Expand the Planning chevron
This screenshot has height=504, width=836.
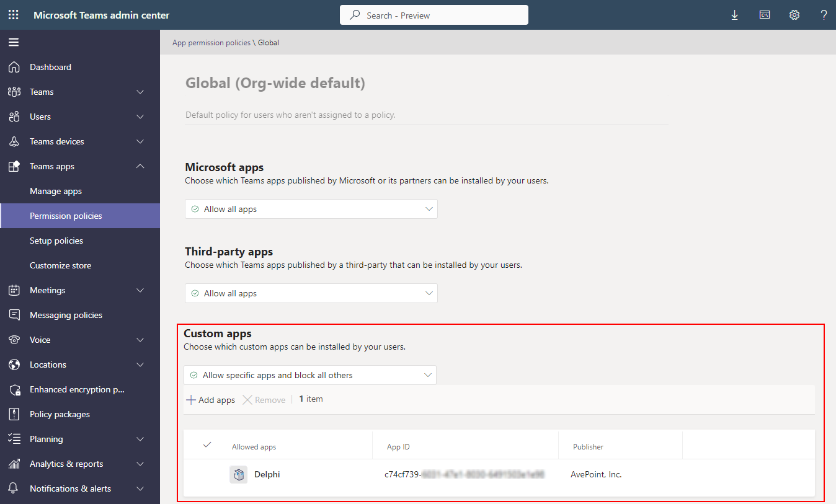tap(140, 439)
